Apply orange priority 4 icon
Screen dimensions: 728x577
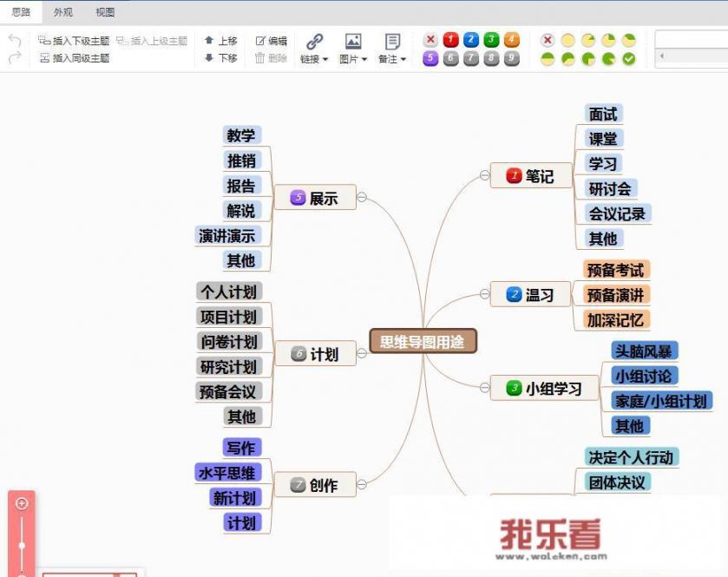(x=512, y=40)
